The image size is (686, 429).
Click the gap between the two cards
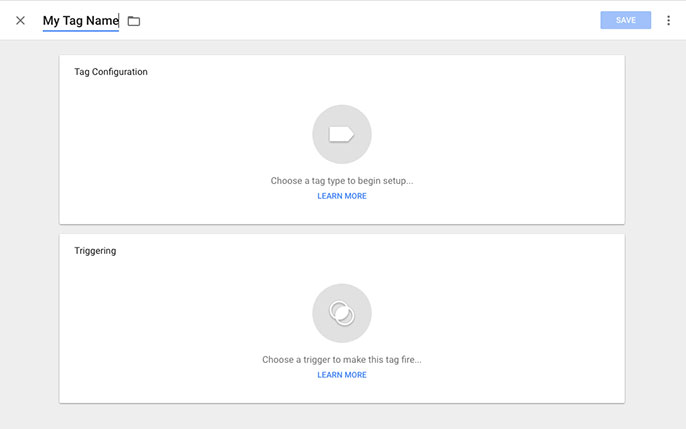[342, 229]
